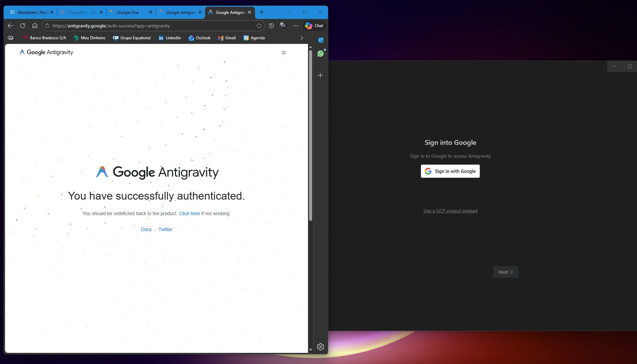637x364 pixels.
Task: Click the 'You have successfully authenticated.' heading
Action: [x=156, y=196]
